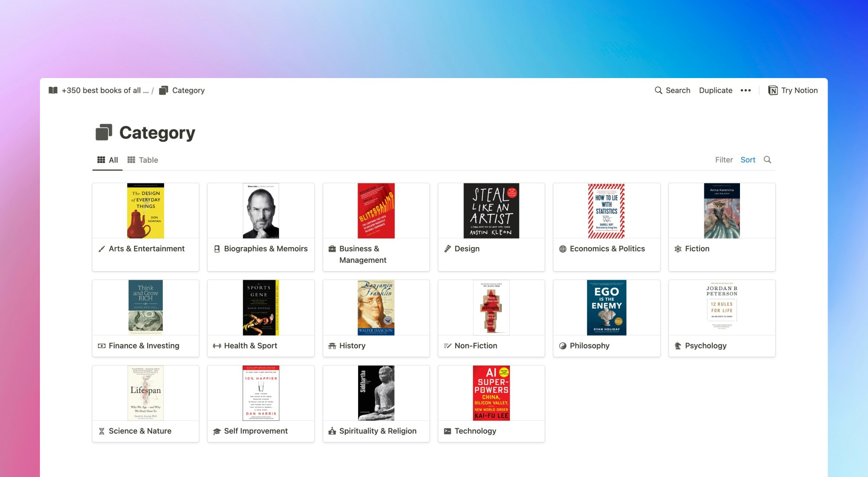
Task: Click the pencil-lines icon beside Non-Fiction
Action: click(447, 346)
